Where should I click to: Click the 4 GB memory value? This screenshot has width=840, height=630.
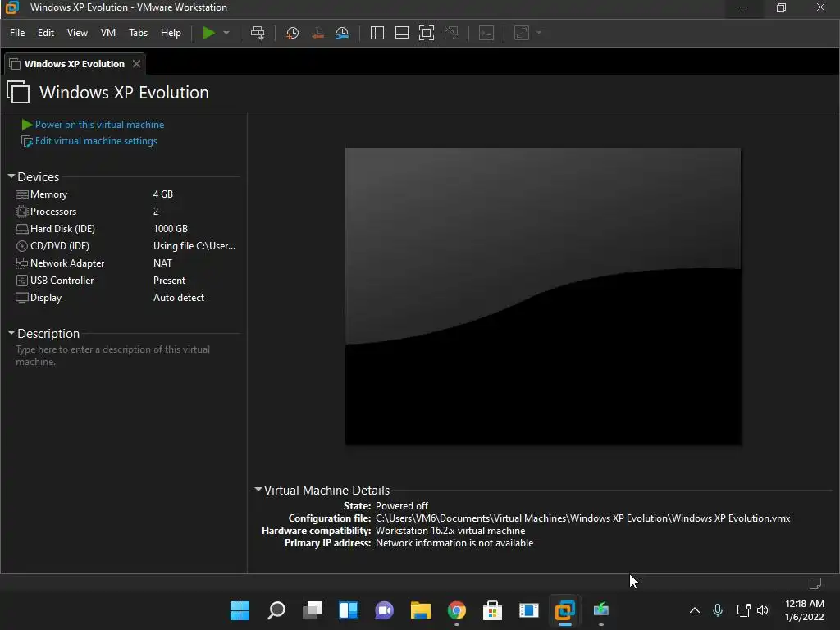(163, 194)
